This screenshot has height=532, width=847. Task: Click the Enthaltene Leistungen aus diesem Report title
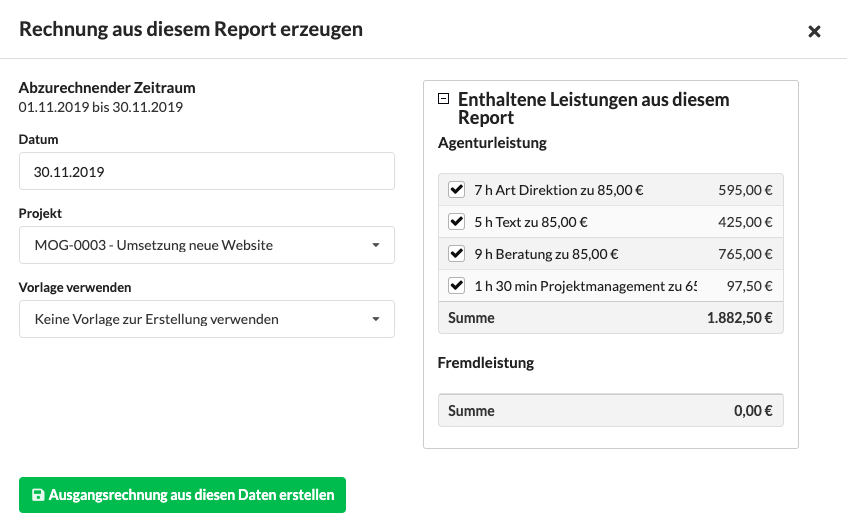click(x=594, y=108)
